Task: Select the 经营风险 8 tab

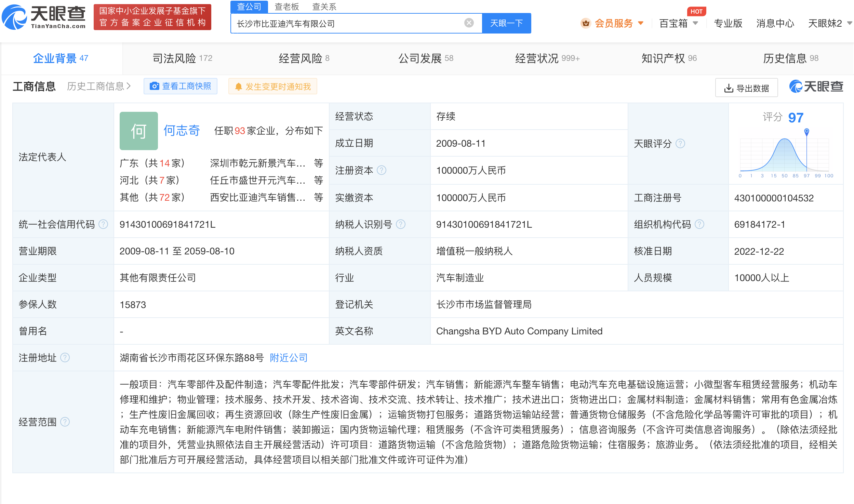Action: [304, 58]
